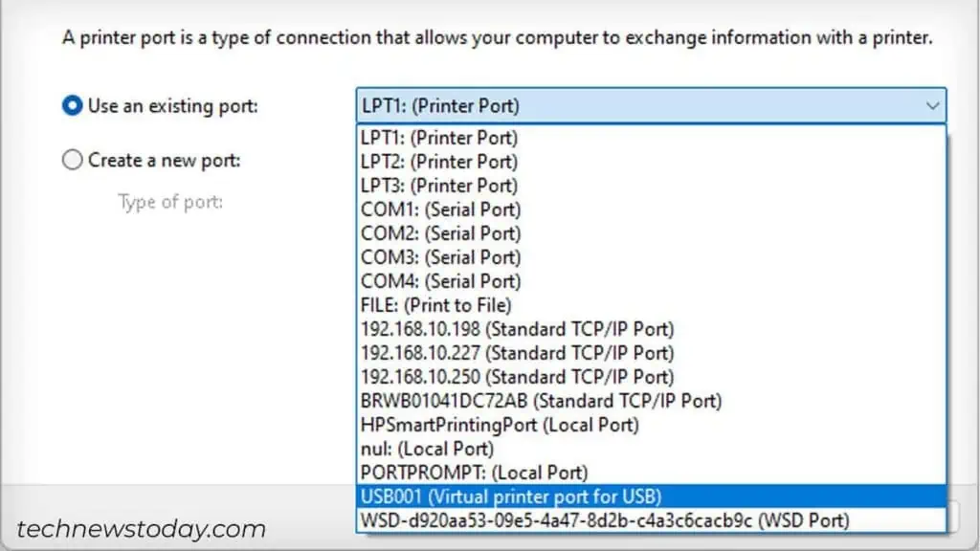The image size is (980, 551).
Task: Select the 'Use an existing port' radio button
Action: (73, 106)
